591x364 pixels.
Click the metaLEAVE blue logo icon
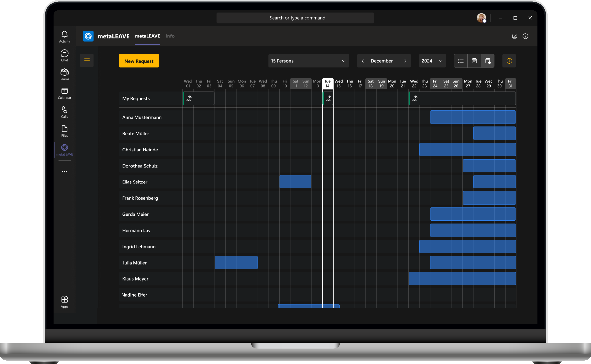pos(88,36)
